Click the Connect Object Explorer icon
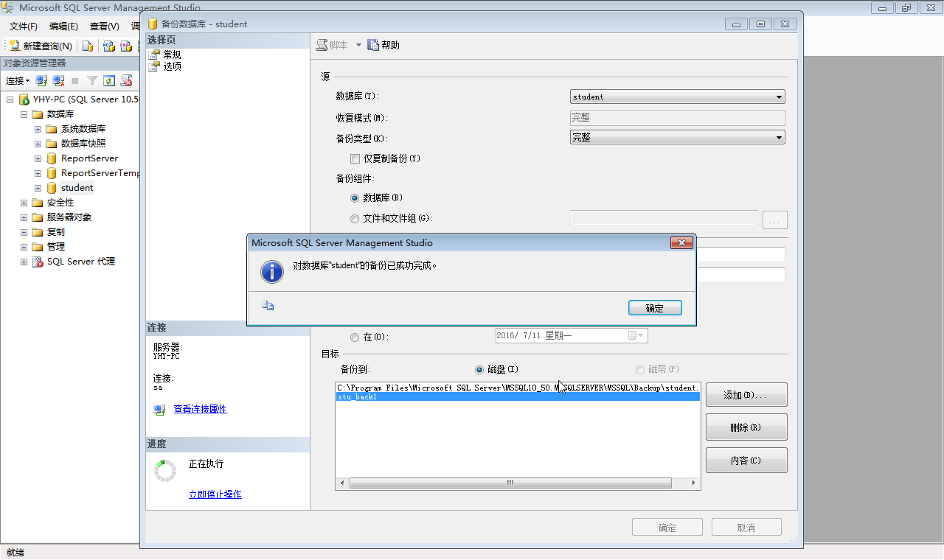 click(x=42, y=80)
